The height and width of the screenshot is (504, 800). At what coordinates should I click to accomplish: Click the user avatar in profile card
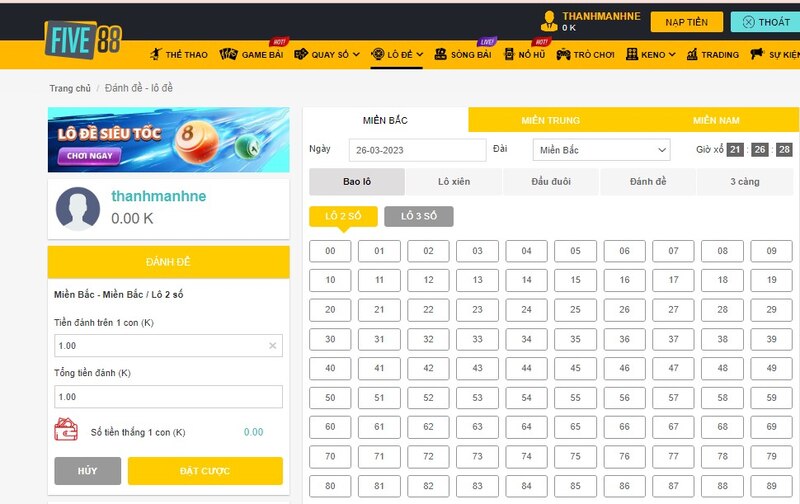77,208
